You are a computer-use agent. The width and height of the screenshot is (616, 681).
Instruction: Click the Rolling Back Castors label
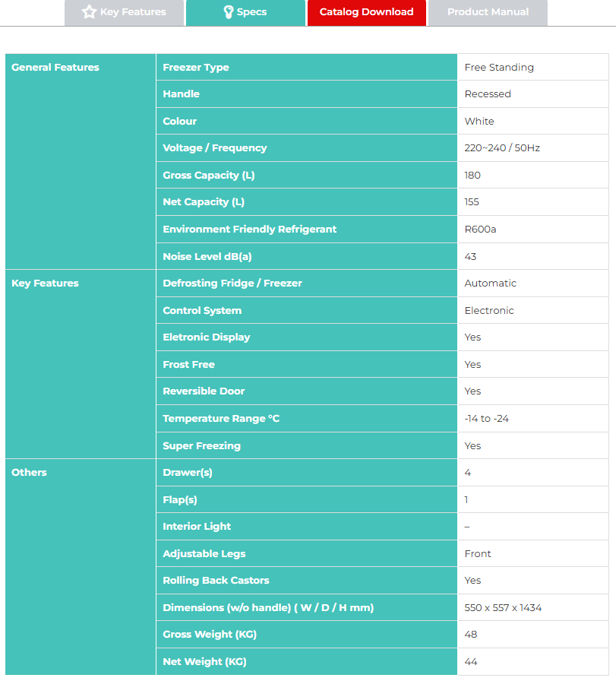(x=216, y=581)
